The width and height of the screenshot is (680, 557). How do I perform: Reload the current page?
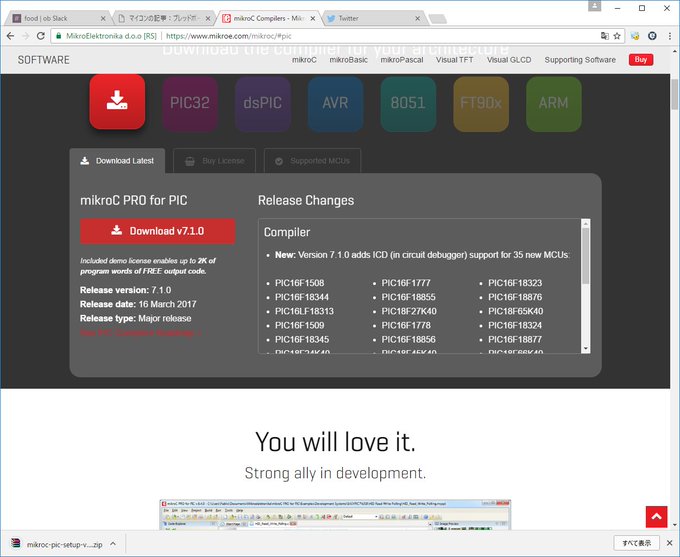click(40, 36)
